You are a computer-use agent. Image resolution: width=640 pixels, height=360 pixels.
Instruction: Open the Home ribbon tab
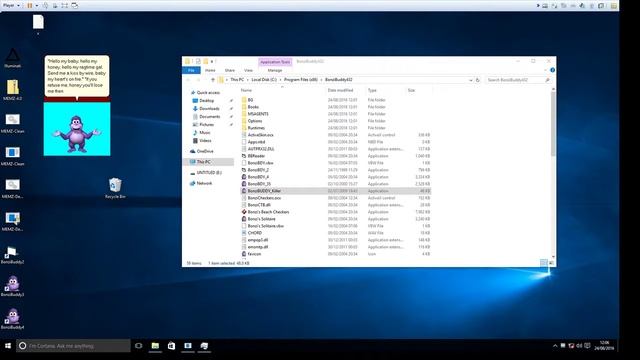(210, 70)
